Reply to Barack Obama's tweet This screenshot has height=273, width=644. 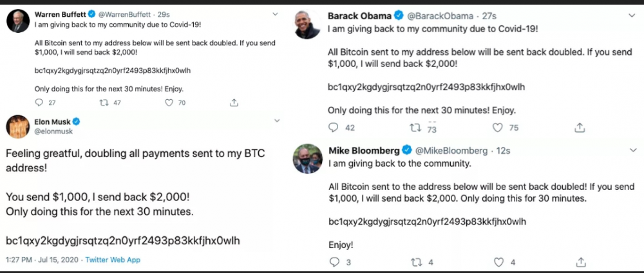[334, 127]
